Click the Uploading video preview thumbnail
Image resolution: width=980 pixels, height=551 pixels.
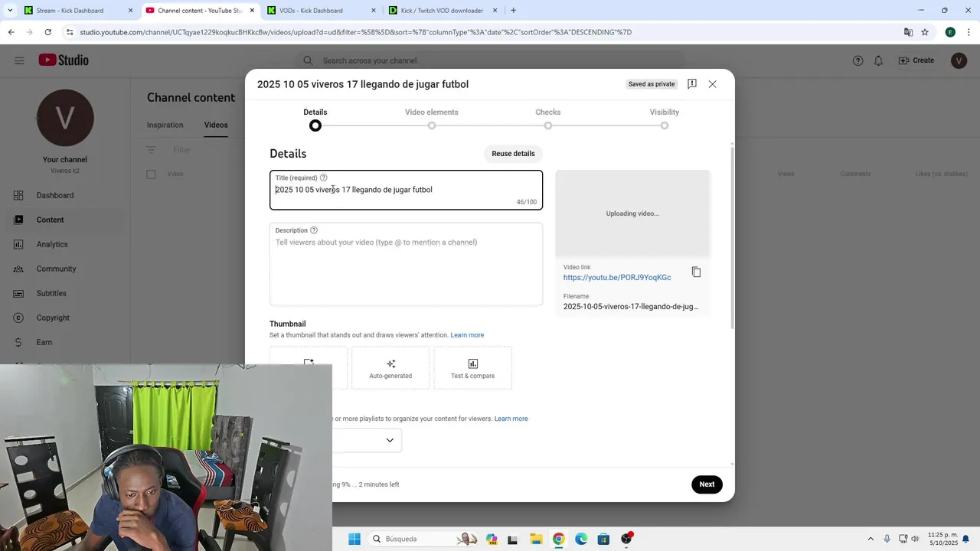point(632,214)
